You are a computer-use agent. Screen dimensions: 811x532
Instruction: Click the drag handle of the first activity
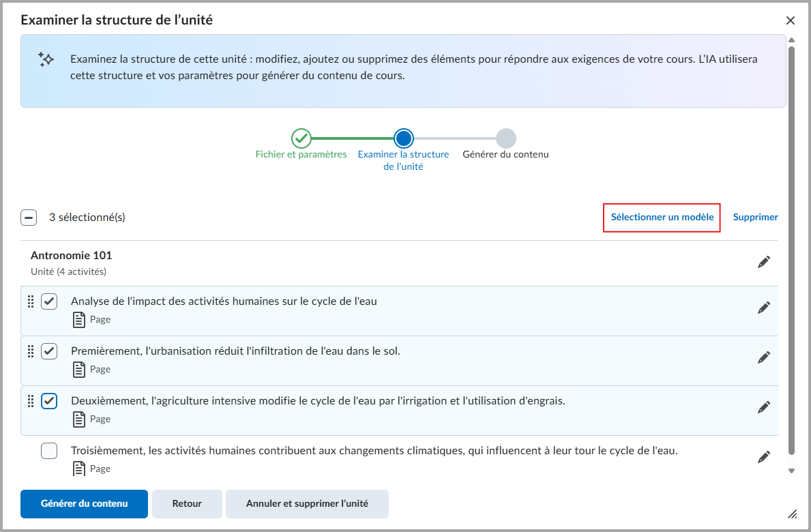(31, 301)
